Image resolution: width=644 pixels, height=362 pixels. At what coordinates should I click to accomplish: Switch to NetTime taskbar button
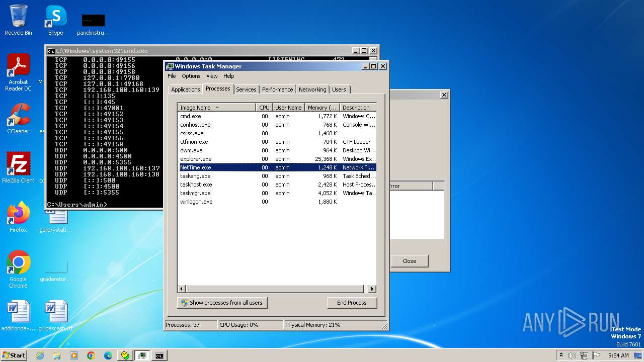click(125, 355)
